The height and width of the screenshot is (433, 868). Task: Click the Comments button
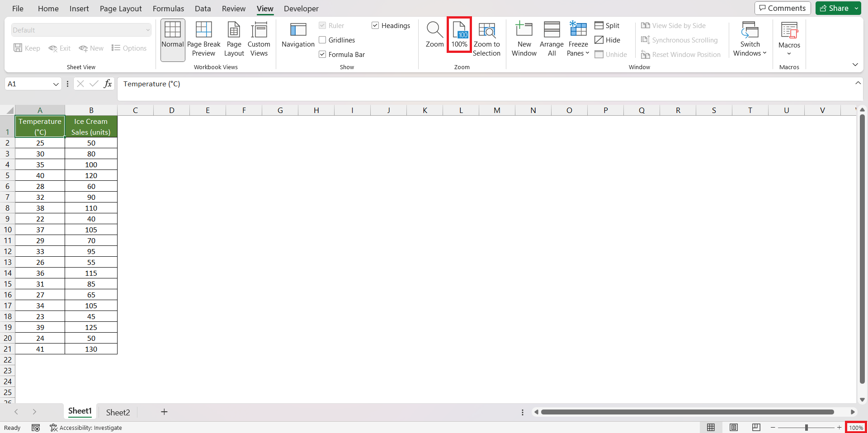pos(782,8)
